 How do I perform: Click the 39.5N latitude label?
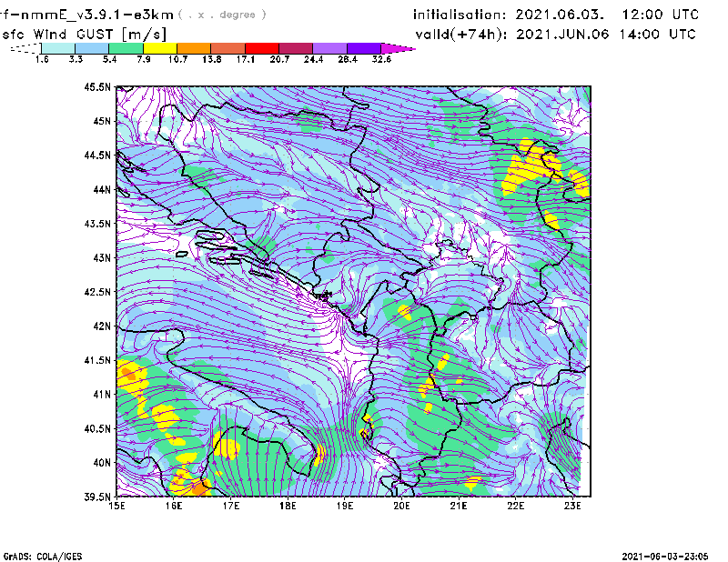pos(97,497)
